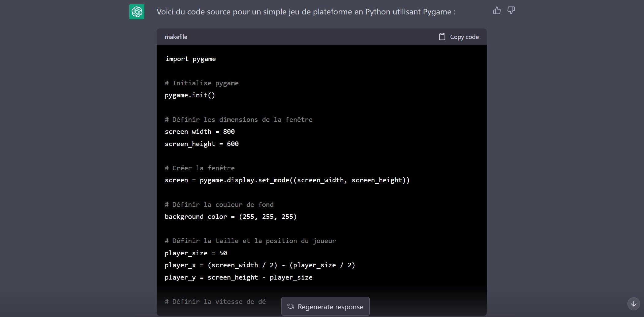Click the line "background_color = (255, 255, 255)"
644x317 pixels.
[231, 217]
